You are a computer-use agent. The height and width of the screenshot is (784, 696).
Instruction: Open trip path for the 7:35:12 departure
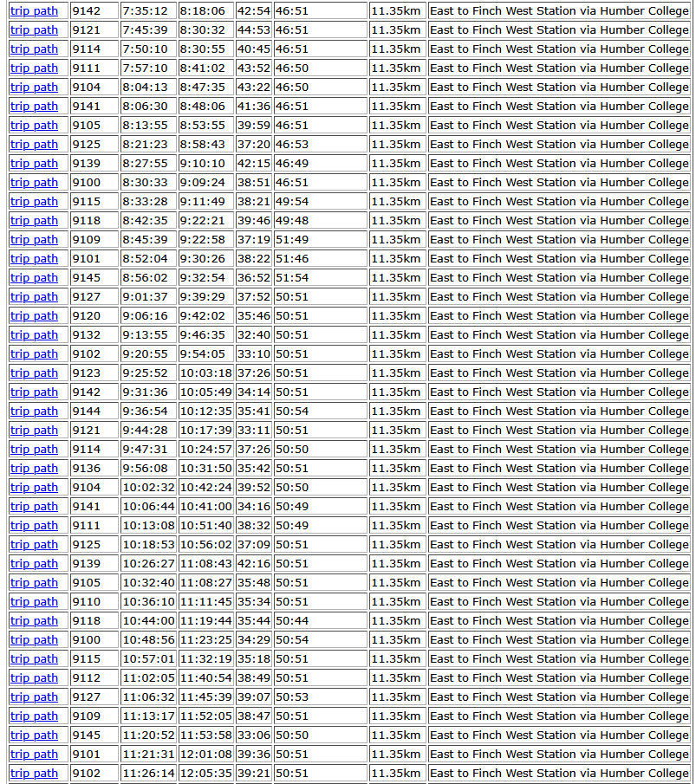[x=34, y=11]
